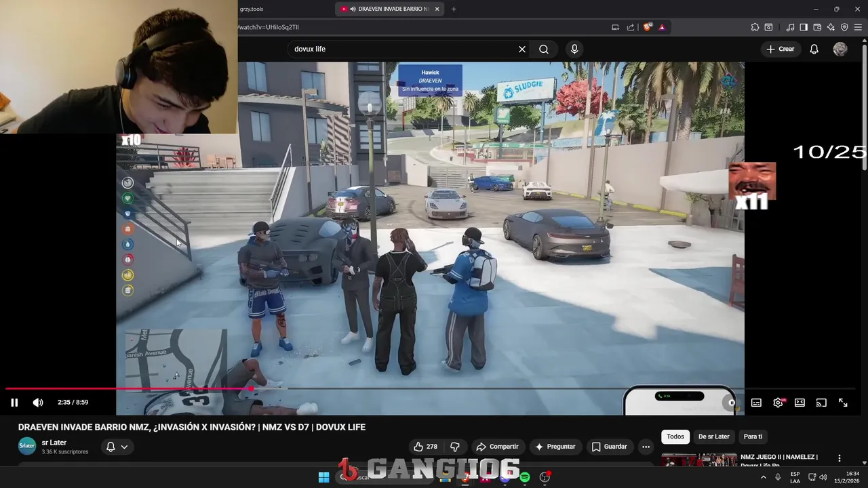Click the tab search toolbar icon
Screen dimensions: 868x488
[768, 27]
